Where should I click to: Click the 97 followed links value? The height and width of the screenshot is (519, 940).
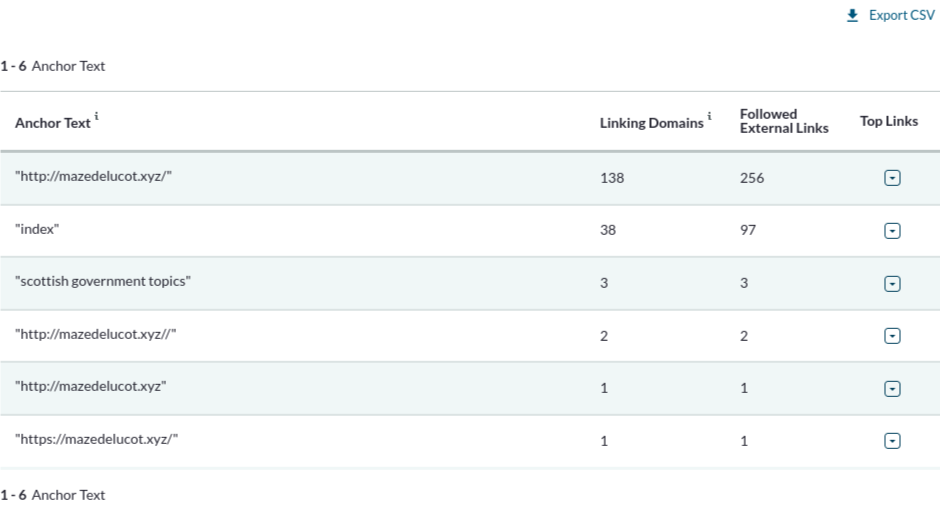click(x=748, y=230)
